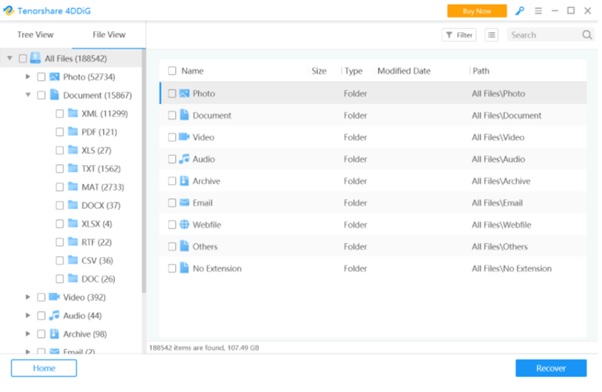
Task: Toggle the select-all checkbox beside Name header
Action: pyautogui.click(x=172, y=71)
